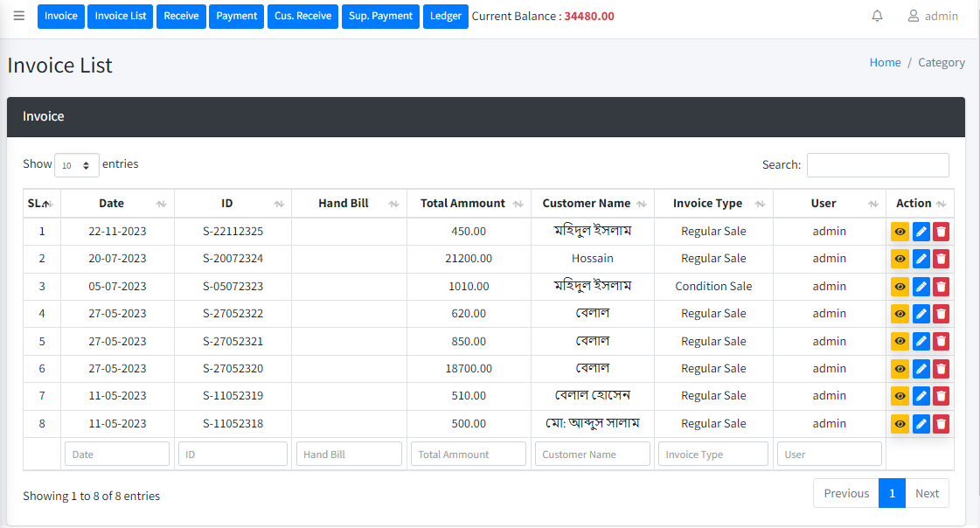Sort table by SL column
Viewport: 980px width, 528px height.
[x=41, y=203]
